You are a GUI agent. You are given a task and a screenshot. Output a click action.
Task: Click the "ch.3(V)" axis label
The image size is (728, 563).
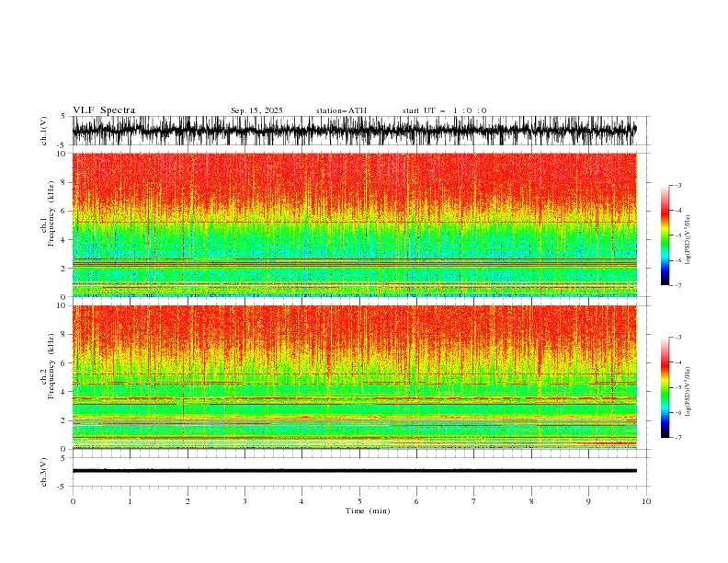[x=44, y=472]
